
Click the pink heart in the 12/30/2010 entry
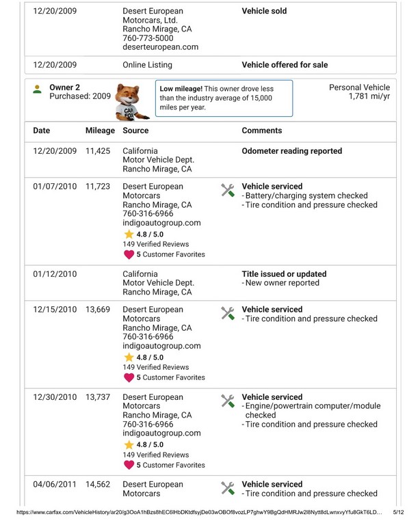129,464
